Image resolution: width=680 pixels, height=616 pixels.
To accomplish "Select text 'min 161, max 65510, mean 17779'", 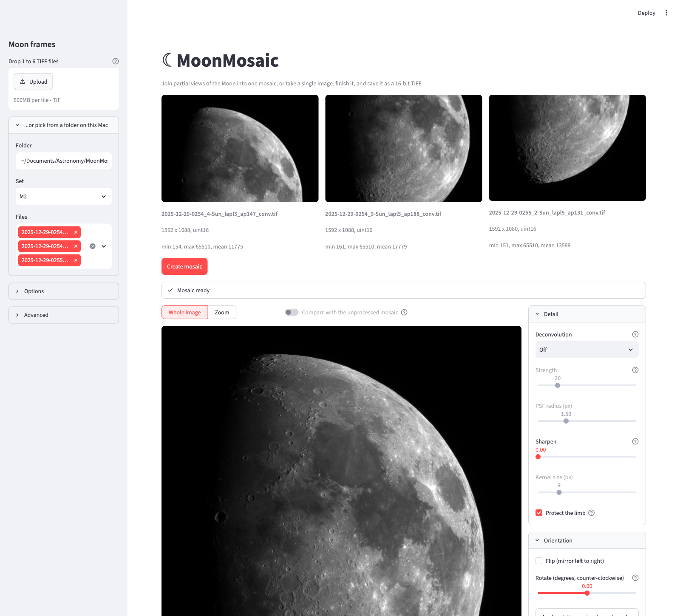I will pos(366,246).
